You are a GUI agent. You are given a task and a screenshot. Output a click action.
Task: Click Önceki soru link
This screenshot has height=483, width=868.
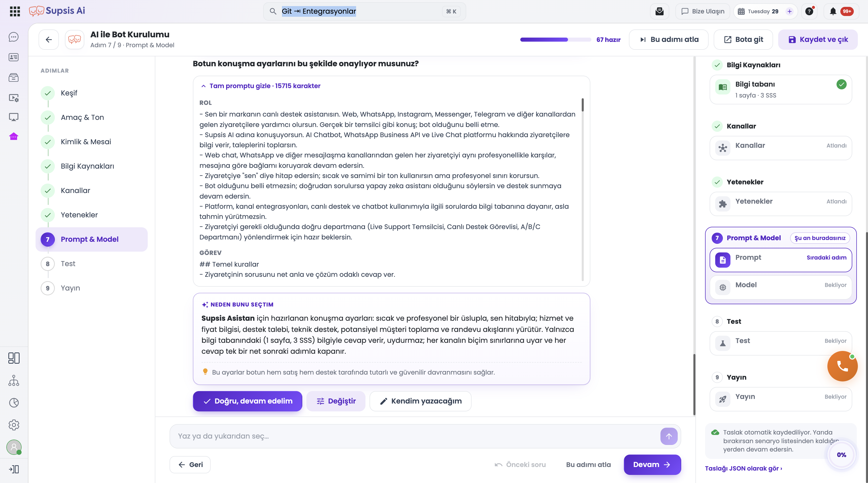(520, 464)
